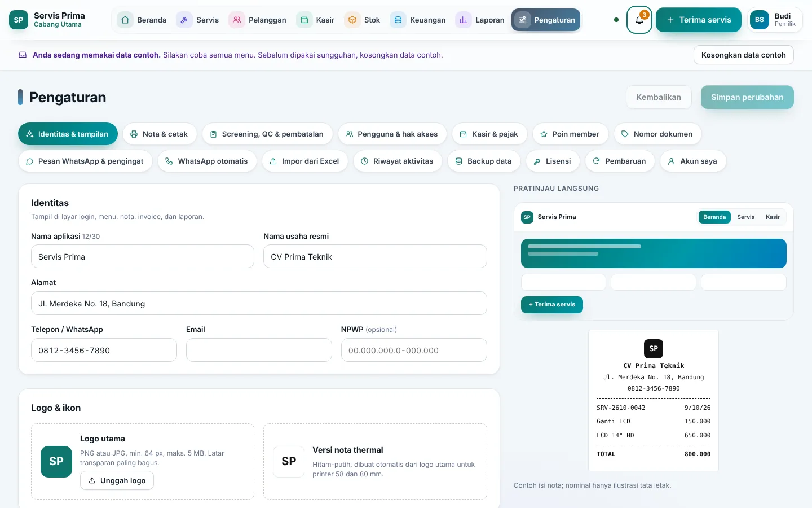Open the Impor dari Excel tab

(x=305, y=161)
